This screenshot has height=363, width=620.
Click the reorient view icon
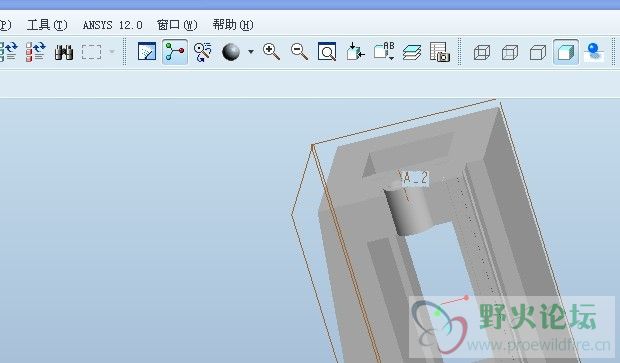click(355, 52)
